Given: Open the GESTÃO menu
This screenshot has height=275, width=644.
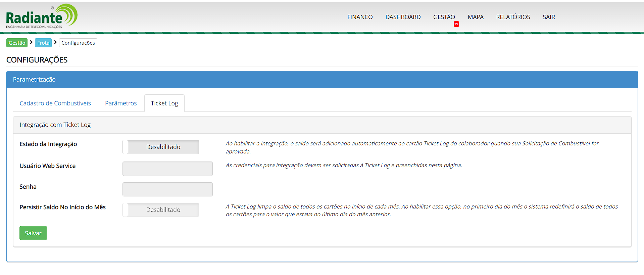Looking at the screenshot, I should point(444,17).
